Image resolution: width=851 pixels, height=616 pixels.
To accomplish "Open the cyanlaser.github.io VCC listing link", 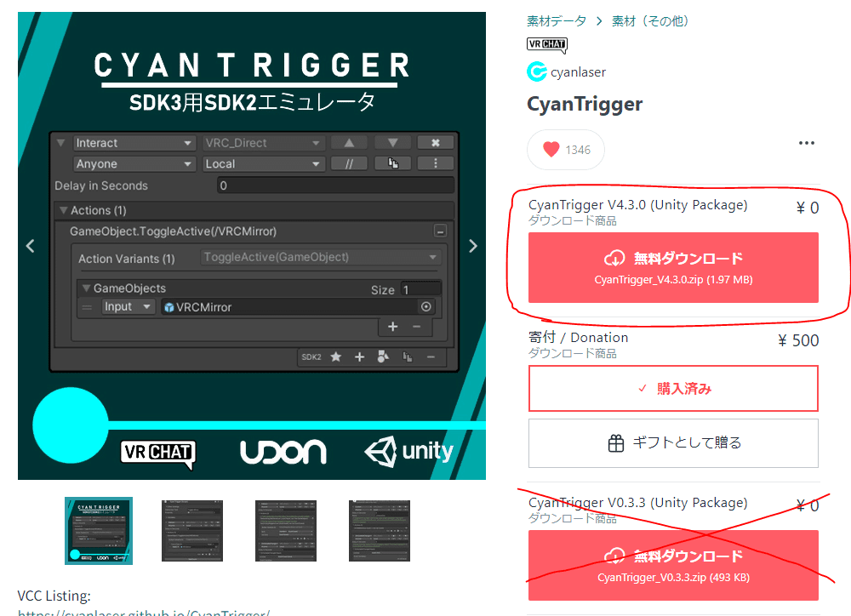I will coord(144,613).
